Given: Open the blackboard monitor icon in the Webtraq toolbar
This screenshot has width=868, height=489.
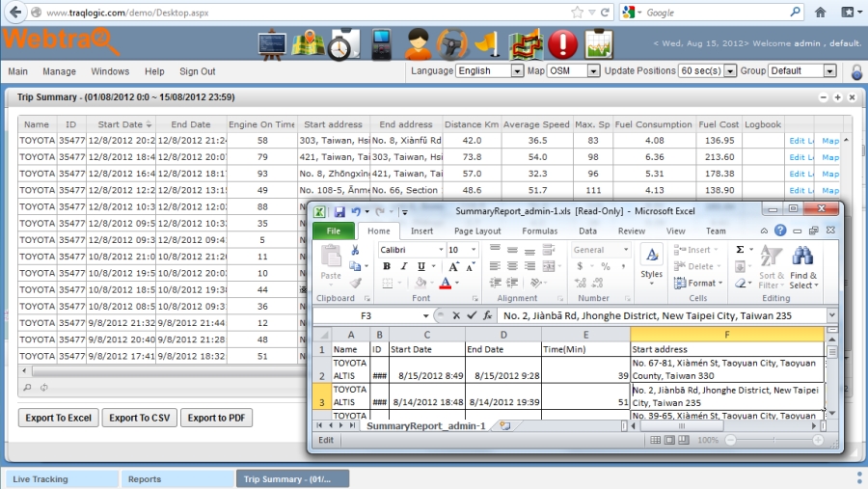Looking at the screenshot, I should [x=272, y=43].
